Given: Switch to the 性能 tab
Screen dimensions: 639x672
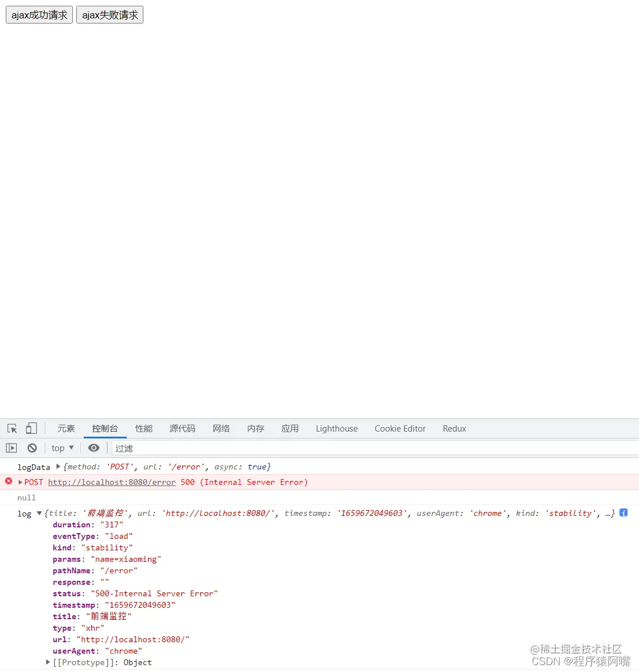Looking at the screenshot, I should pos(144,429).
